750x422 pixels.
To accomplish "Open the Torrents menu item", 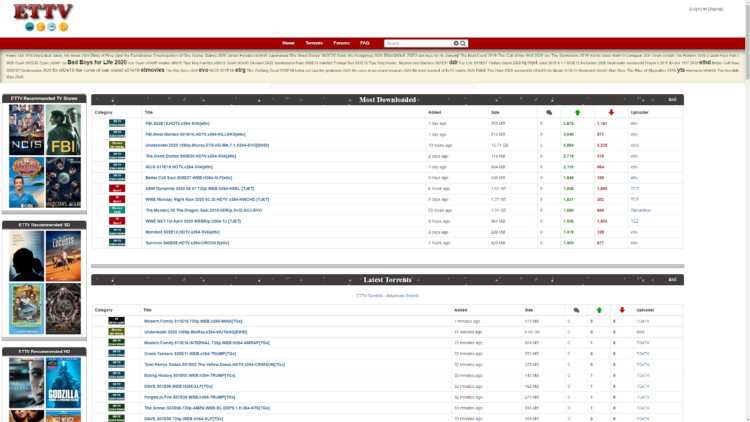I will pyautogui.click(x=314, y=43).
